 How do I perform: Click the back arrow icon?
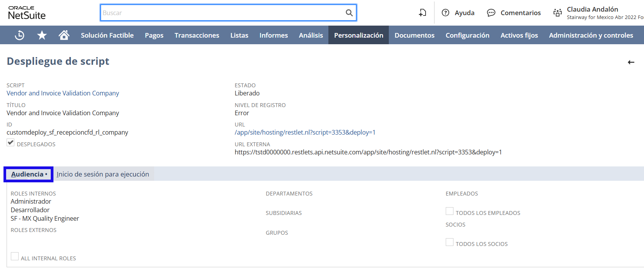click(631, 62)
